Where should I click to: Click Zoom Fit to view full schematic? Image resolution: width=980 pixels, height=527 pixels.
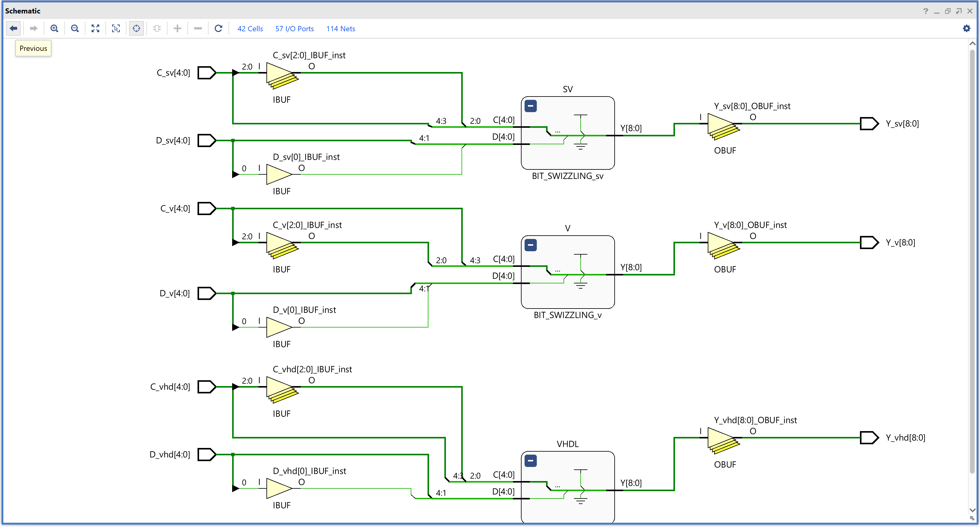(96, 28)
